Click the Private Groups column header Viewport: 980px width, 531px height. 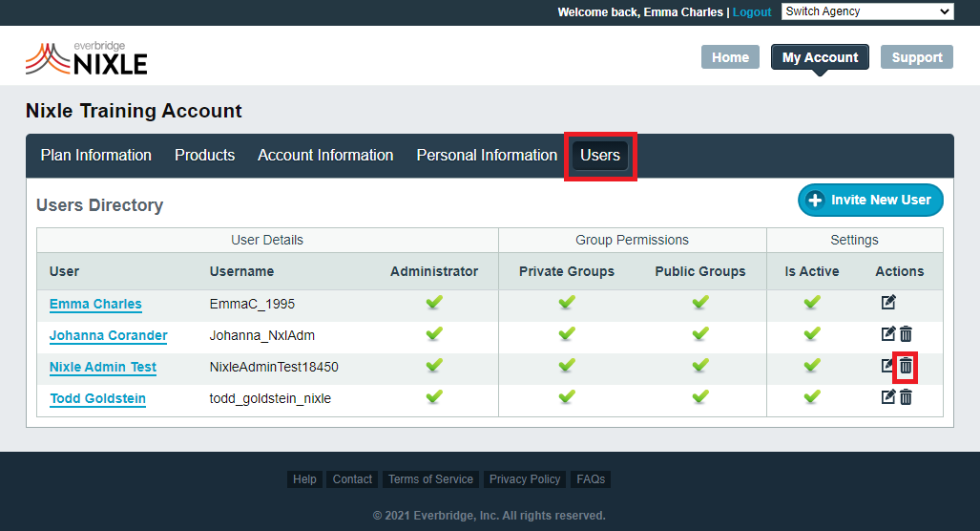[567, 271]
